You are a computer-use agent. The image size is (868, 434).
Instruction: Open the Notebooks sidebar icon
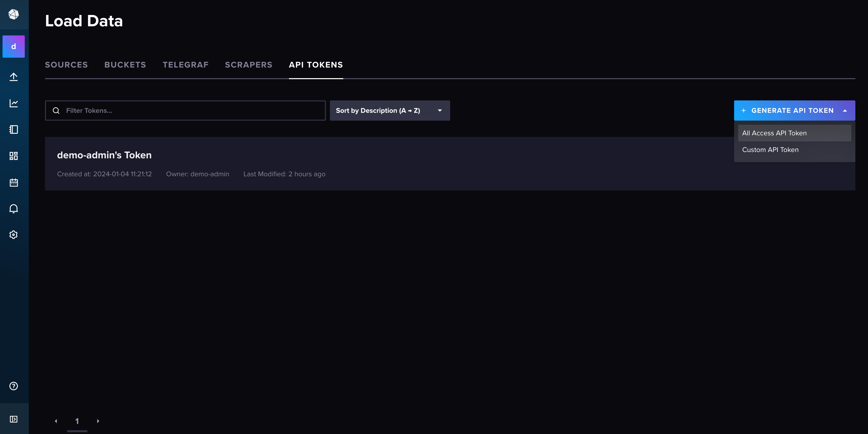coord(13,129)
